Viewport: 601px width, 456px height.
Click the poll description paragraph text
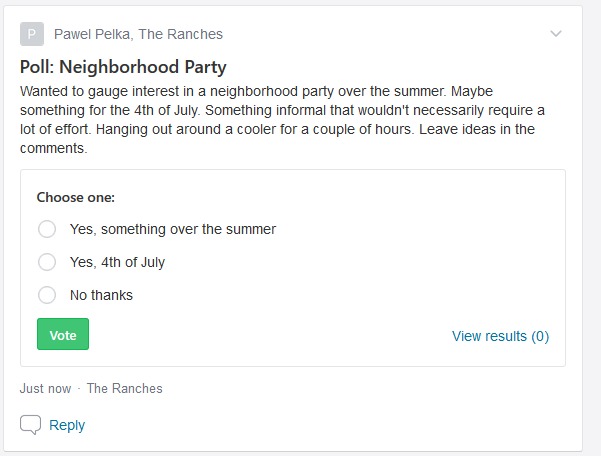[282, 120]
